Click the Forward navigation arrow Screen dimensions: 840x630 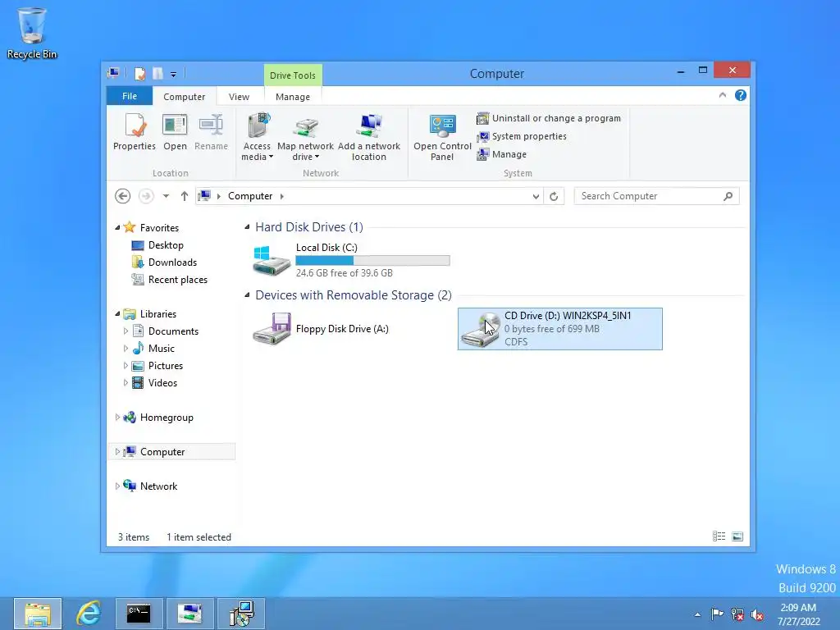click(146, 196)
